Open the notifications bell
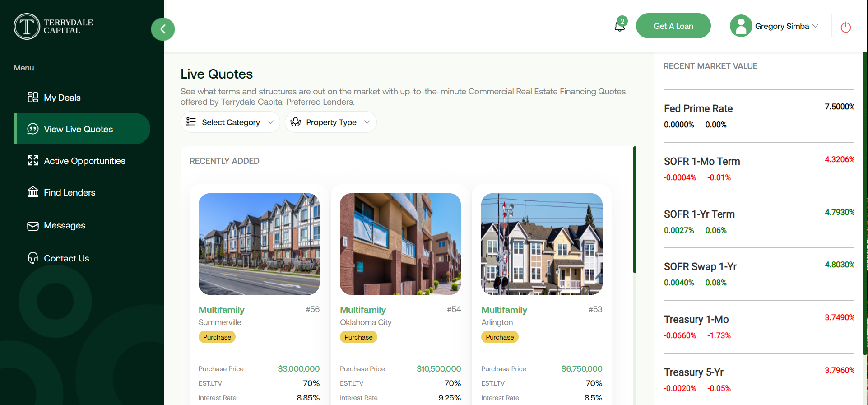This screenshot has width=868, height=405. 620,26
